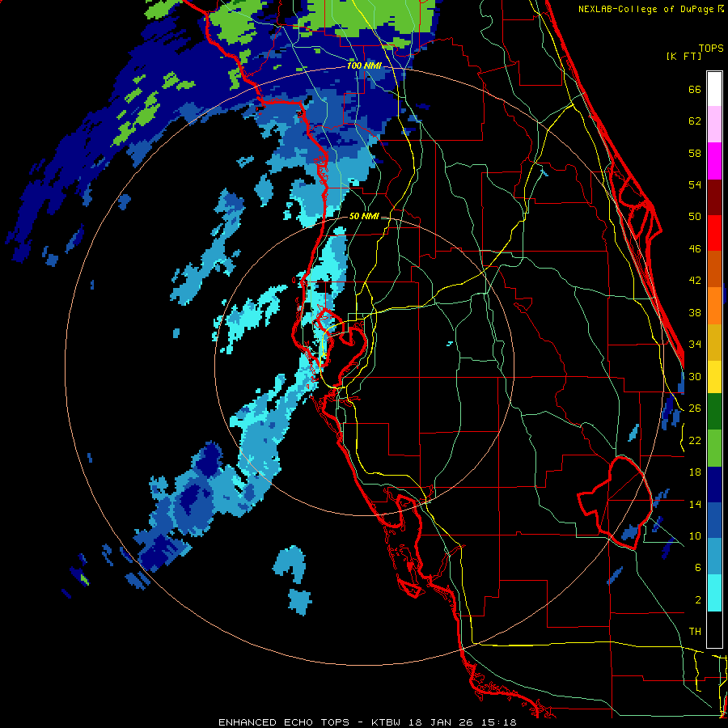728x728 pixels.
Task: Select the 46 legend value
Action: (x=695, y=249)
